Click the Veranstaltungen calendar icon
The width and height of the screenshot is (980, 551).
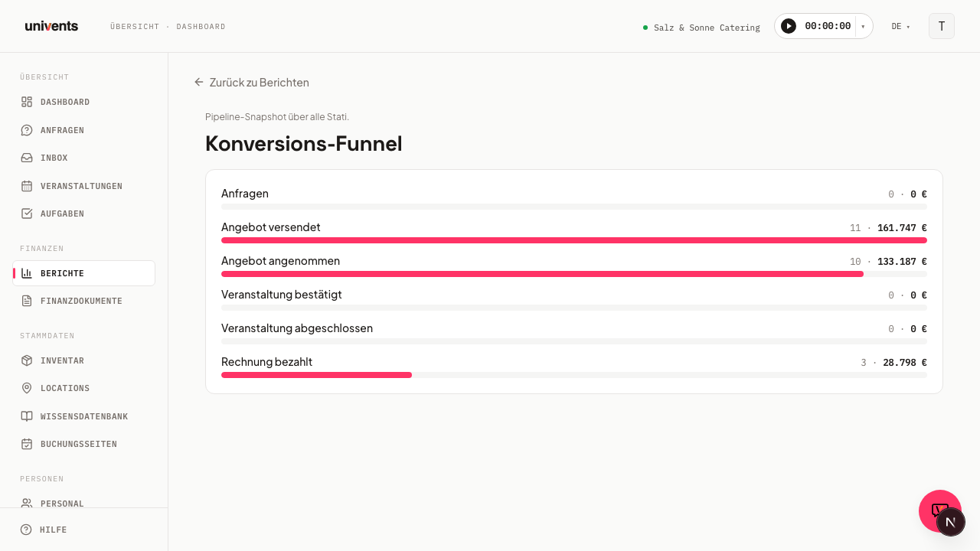[x=27, y=186]
